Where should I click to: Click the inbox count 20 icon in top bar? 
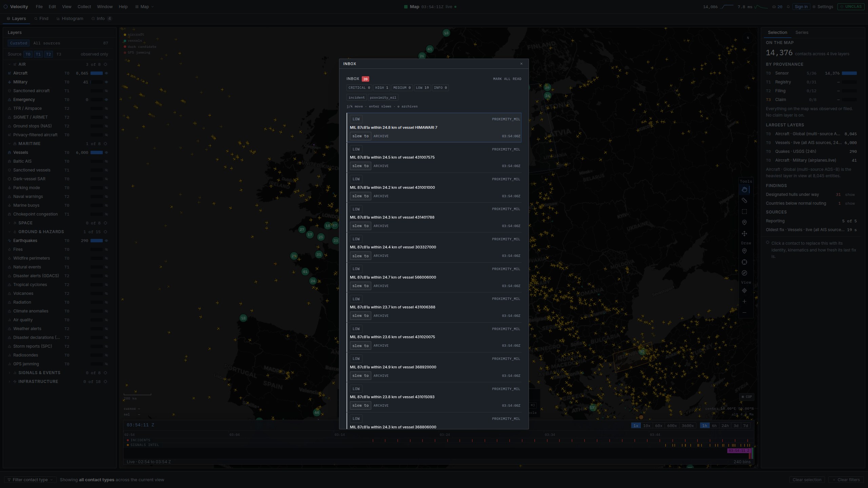pos(777,7)
